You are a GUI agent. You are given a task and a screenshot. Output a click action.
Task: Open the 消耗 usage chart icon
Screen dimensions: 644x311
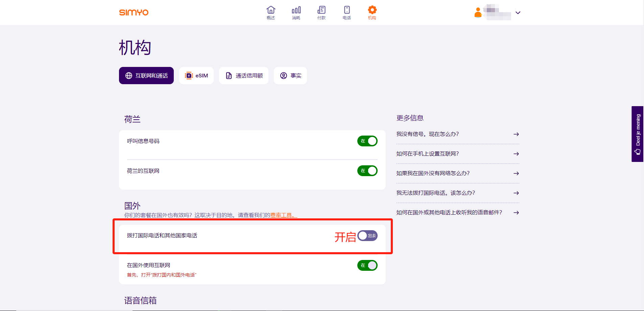(296, 13)
